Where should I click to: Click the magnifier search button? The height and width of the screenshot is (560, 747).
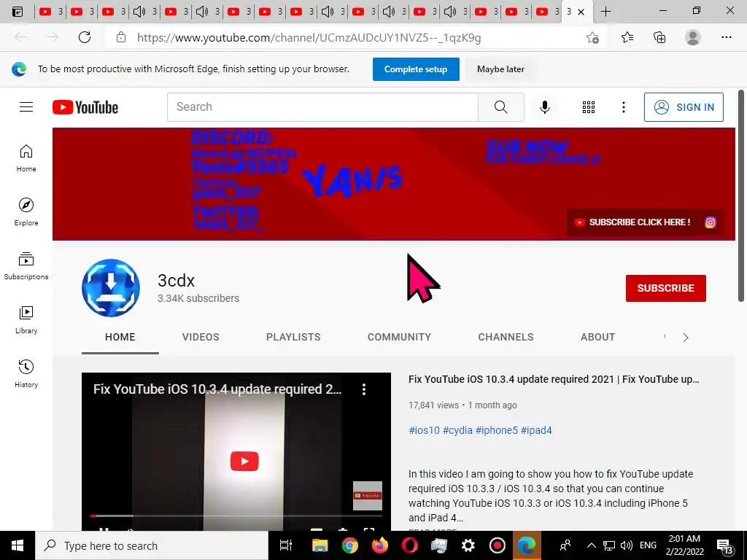[500, 107]
